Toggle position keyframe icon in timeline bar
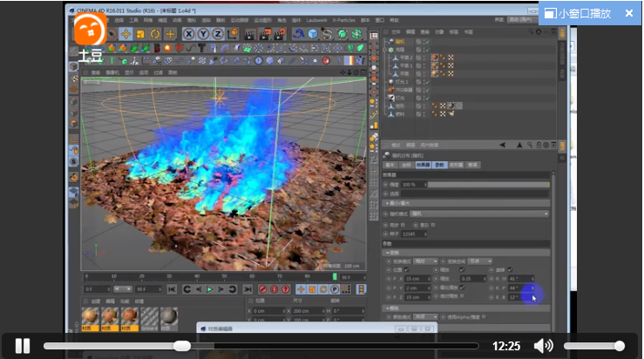Viewport: 644px width, 359px height. tap(301, 289)
